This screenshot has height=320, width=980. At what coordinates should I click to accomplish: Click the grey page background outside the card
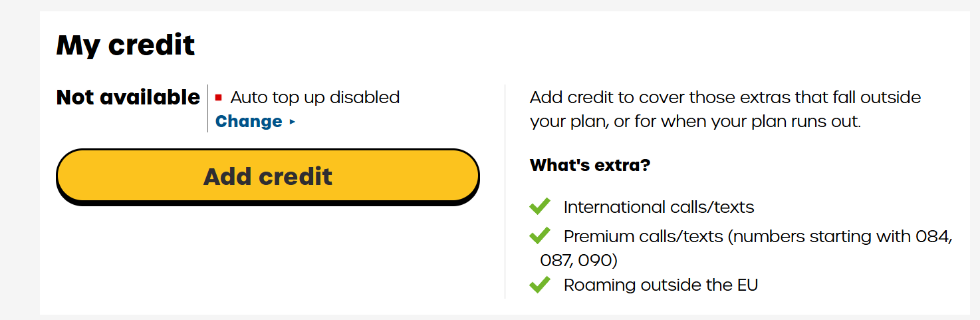tap(19, 160)
